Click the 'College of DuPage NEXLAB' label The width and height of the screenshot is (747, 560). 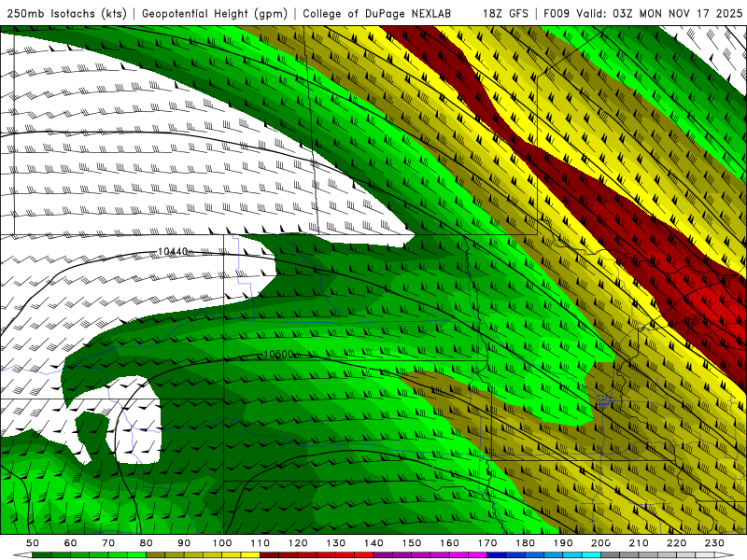(377, 13)
